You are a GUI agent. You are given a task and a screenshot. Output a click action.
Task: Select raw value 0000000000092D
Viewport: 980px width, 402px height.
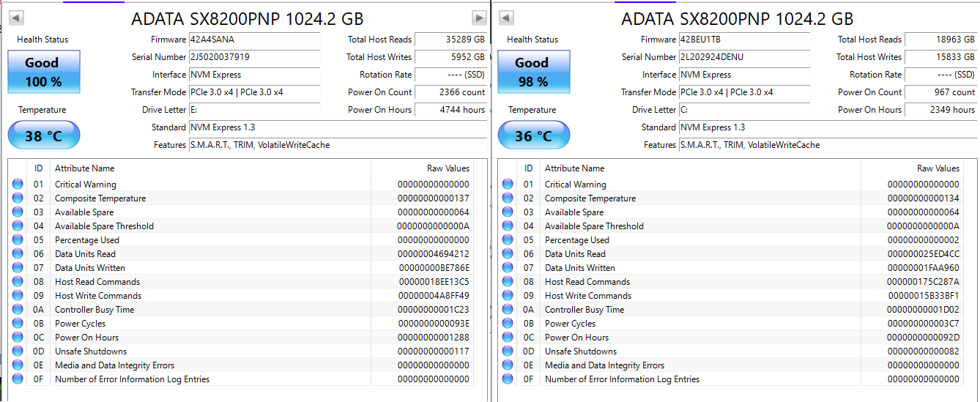[924, 338]
